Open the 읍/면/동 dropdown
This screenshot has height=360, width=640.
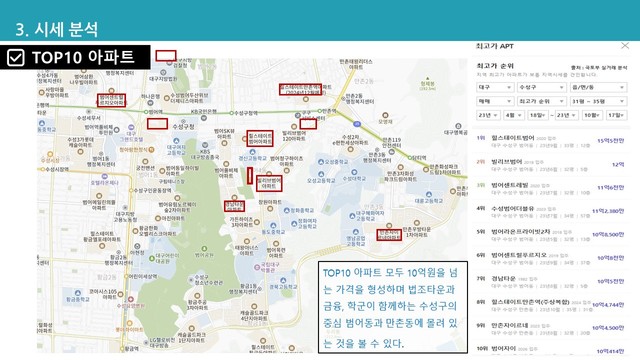pos(598,87)
